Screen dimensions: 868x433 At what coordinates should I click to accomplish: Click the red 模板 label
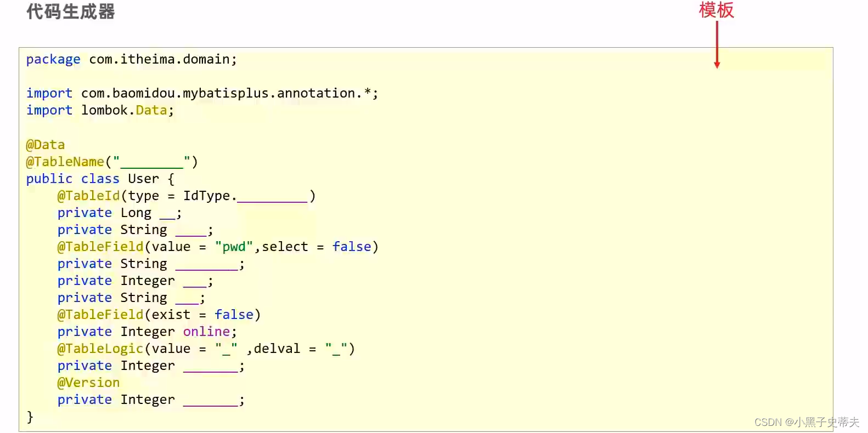click(716, 10)
